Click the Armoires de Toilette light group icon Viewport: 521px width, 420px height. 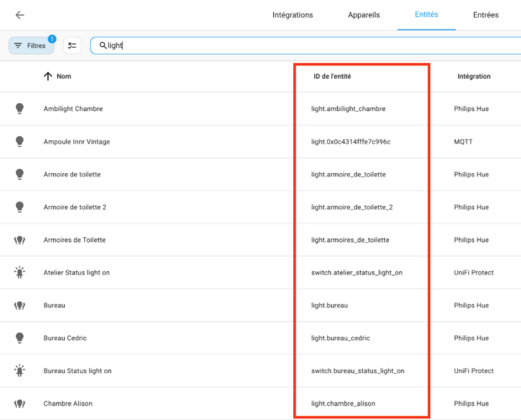click(x=19, y=239)
